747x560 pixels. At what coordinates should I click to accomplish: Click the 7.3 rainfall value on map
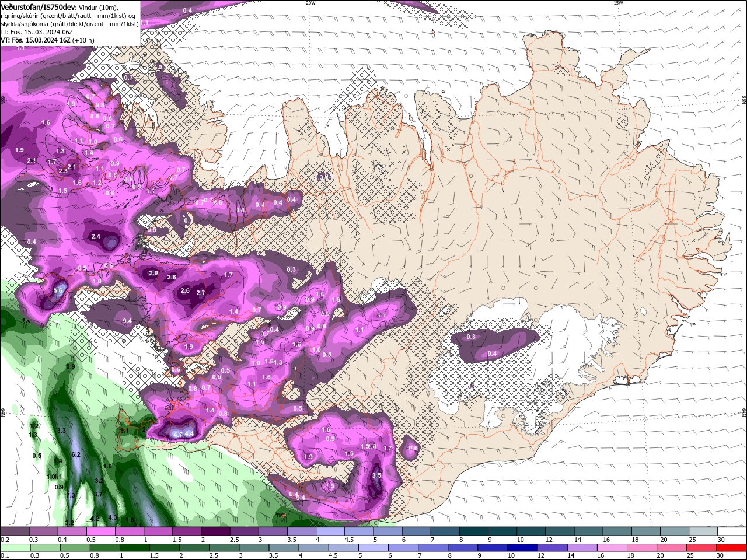click(71, 495)
